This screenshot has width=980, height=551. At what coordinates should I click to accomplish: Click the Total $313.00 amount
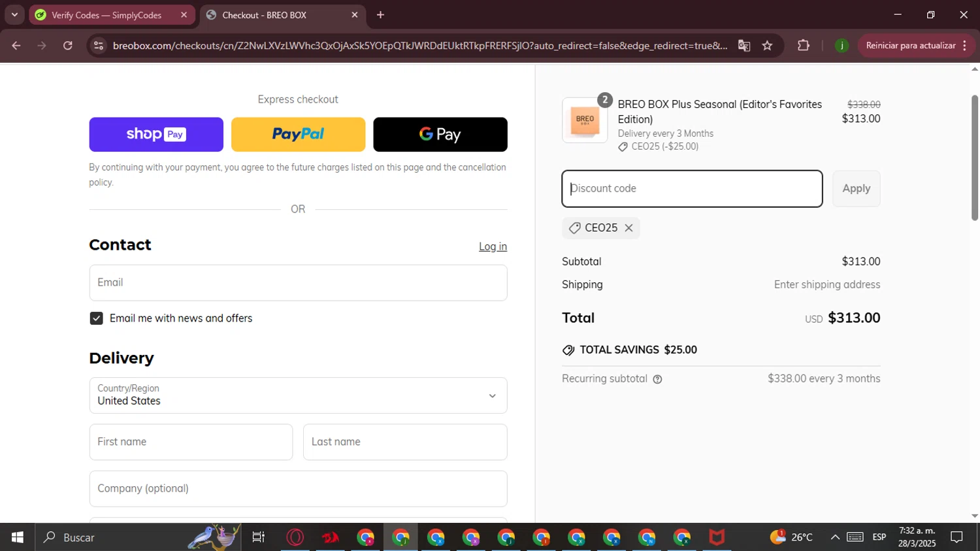click(x=854, y=318)
